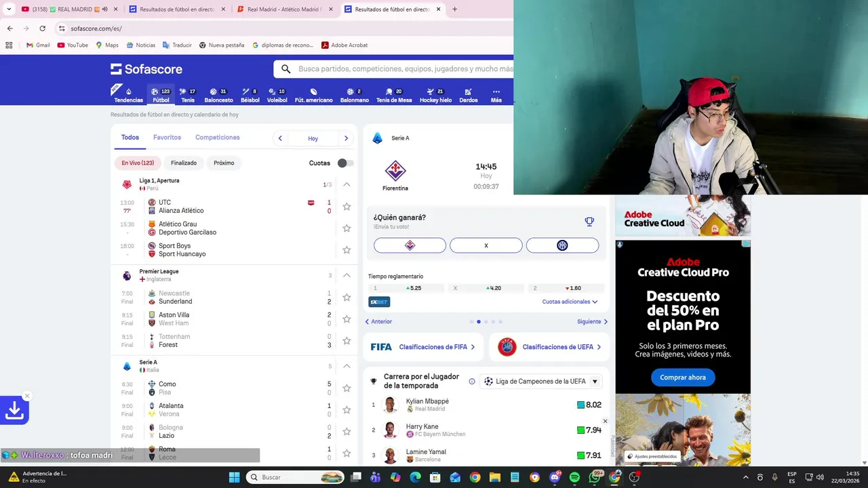Open the Balonmano sport section
The image size is (868, 488).
(354, 95)
